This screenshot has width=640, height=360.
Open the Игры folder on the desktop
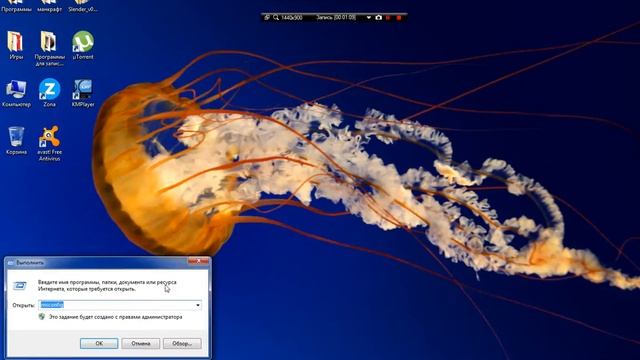[x=16, y=45]
